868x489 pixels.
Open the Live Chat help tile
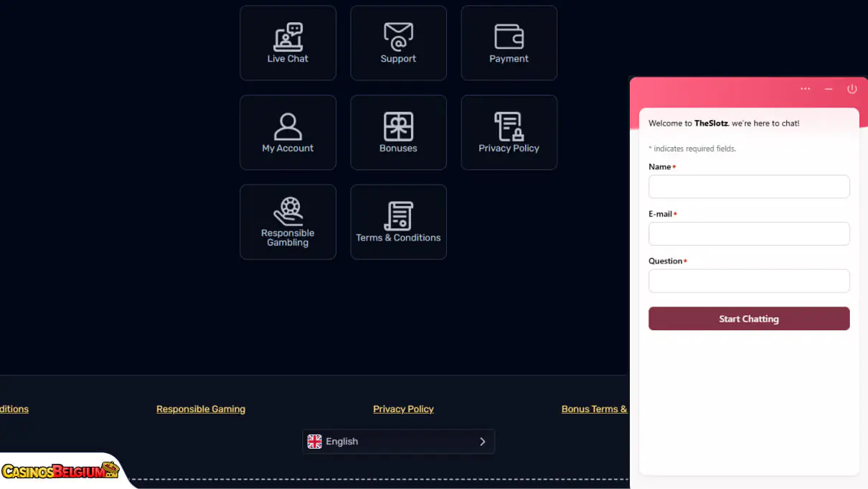pos(288,43)
